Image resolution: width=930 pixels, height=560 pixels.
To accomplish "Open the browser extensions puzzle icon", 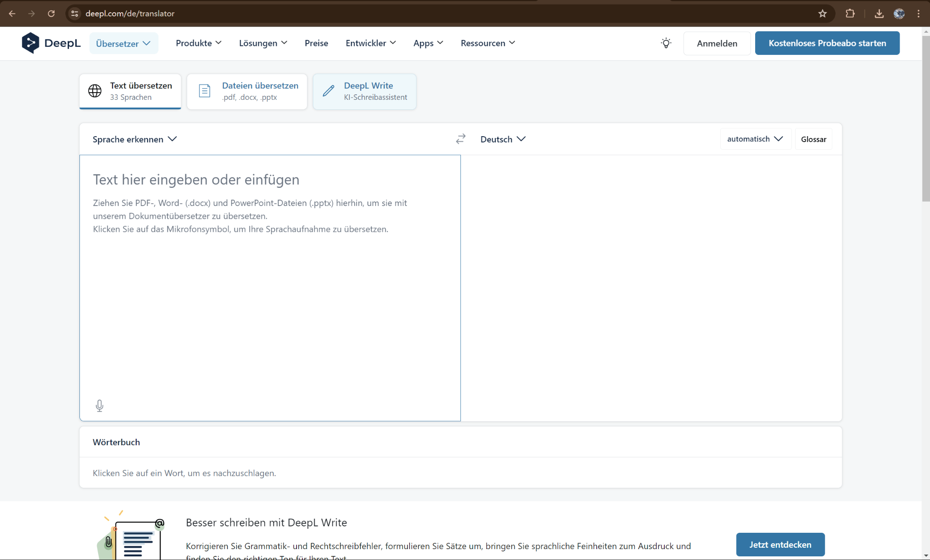I will pos(850,14).
